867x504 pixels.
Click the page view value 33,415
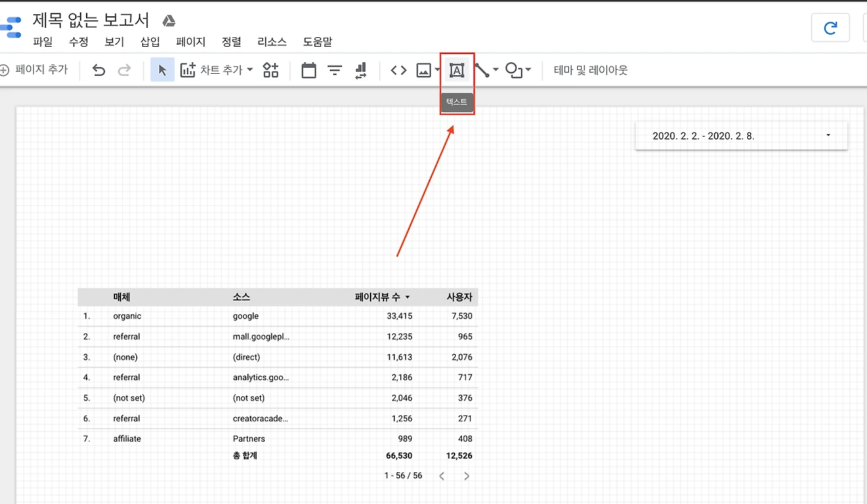(x=400, y=316)
